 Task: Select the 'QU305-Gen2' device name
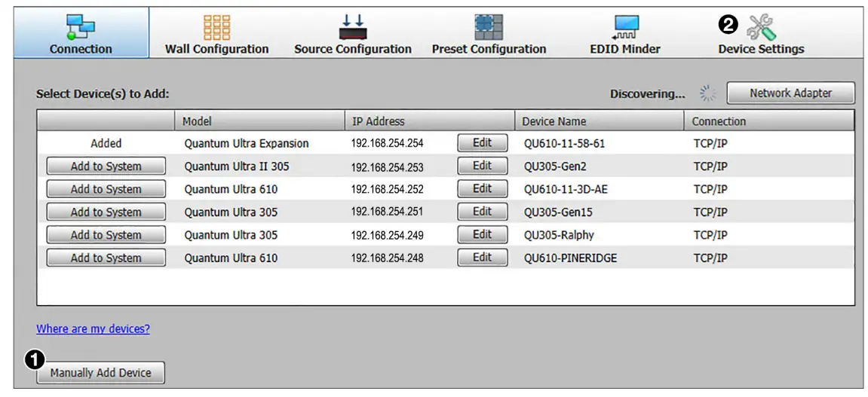click(555, 166)
